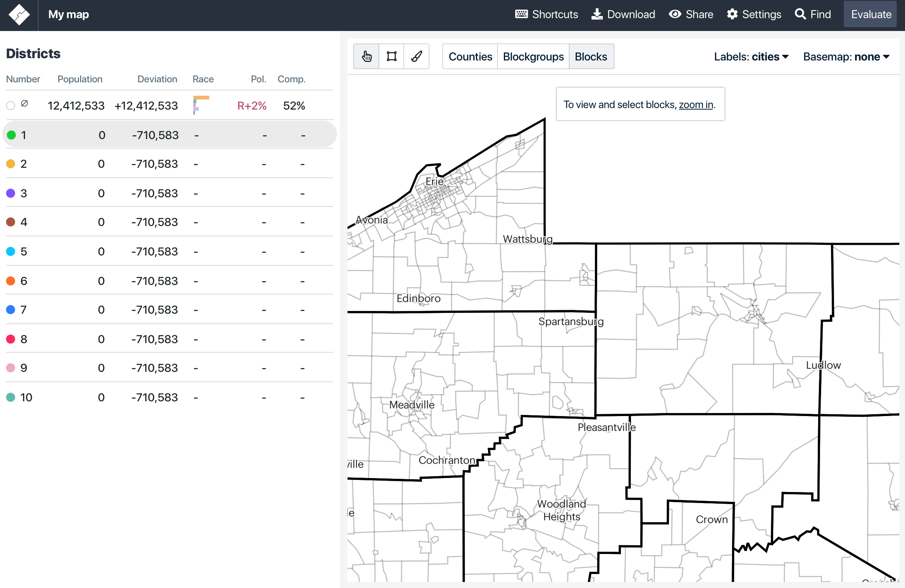Open Share via eye icon
Image resolution: width=905 pixels, height=588 pixels.
[675, 14]
